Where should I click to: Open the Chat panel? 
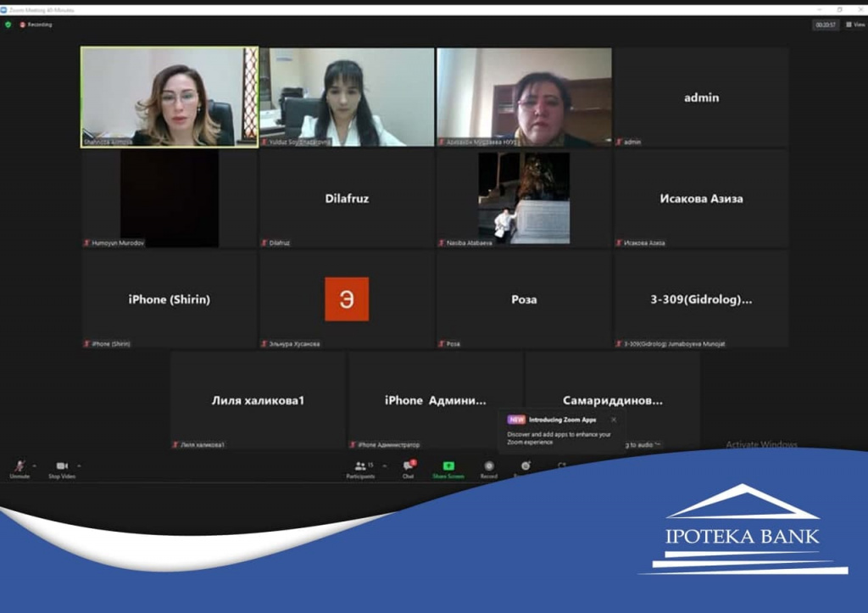click(x=408, y=467)
